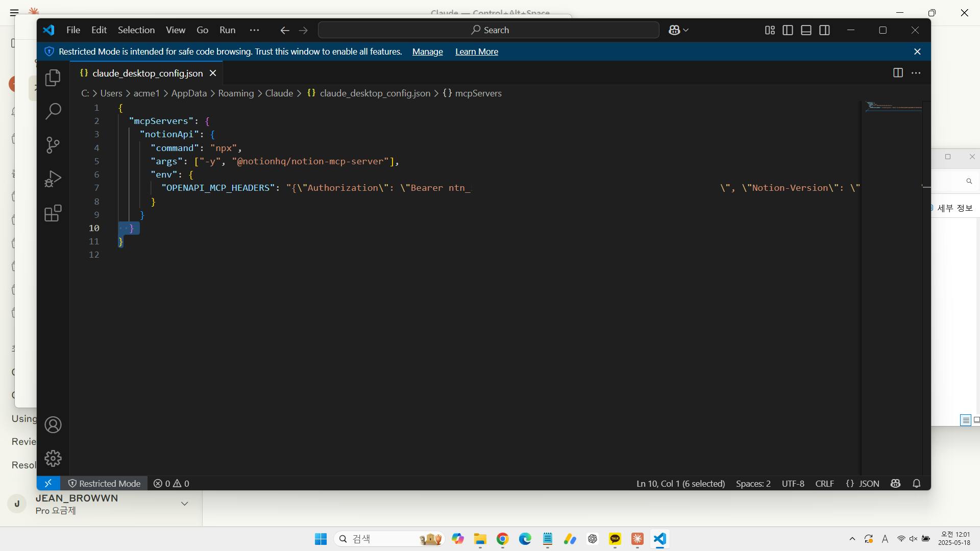Open the Selection menu
The height and width of the screenshot is (551, 980).
(136, 30)
